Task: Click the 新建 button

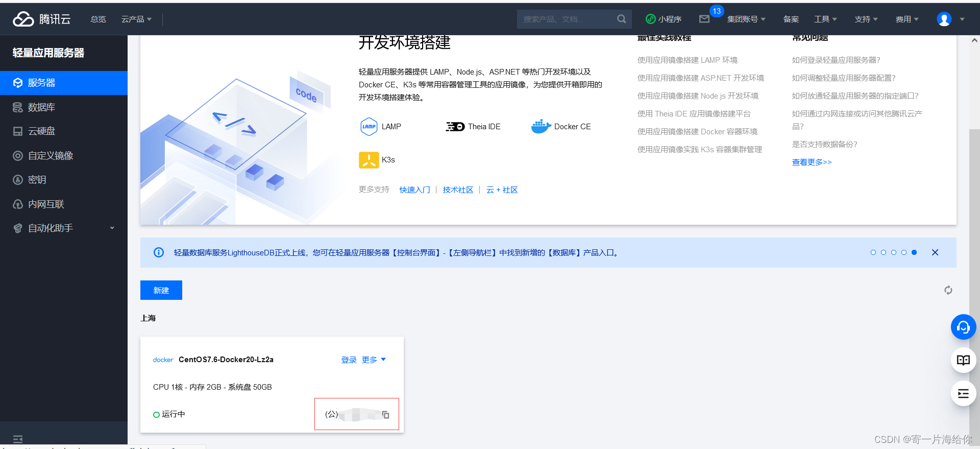Action: point(161,290)
